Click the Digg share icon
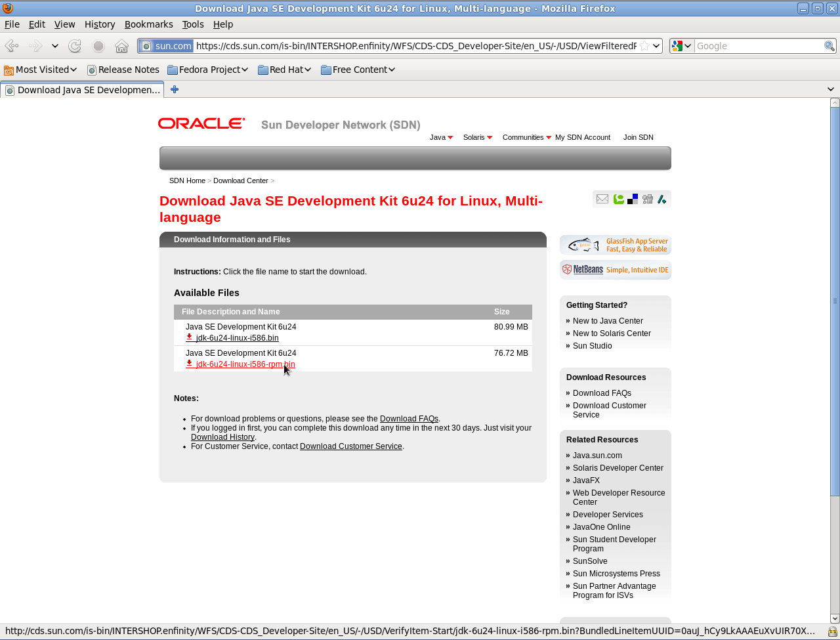840x640 pixels. pos(648,199)
